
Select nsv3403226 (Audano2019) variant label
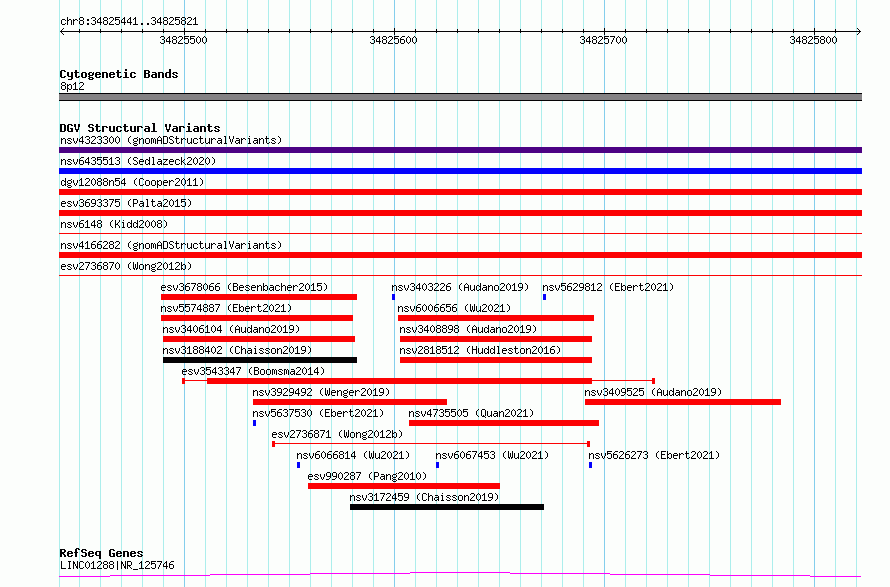coord(460,287)
